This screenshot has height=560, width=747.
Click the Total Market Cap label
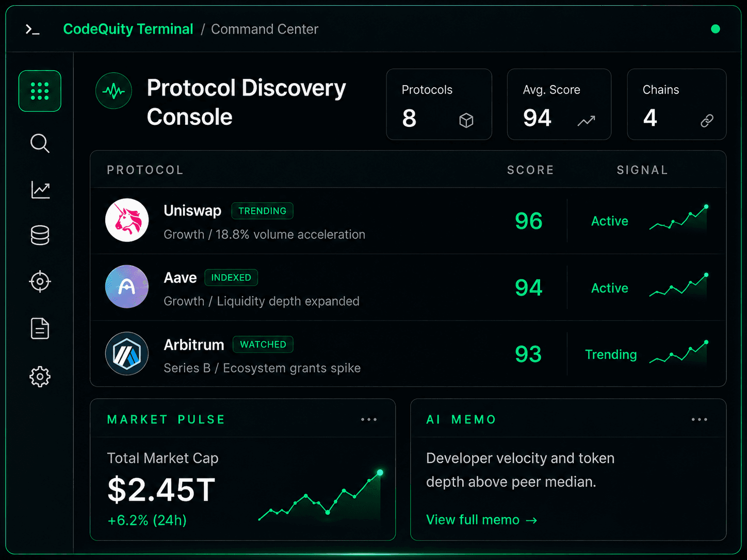pos(163,458)
